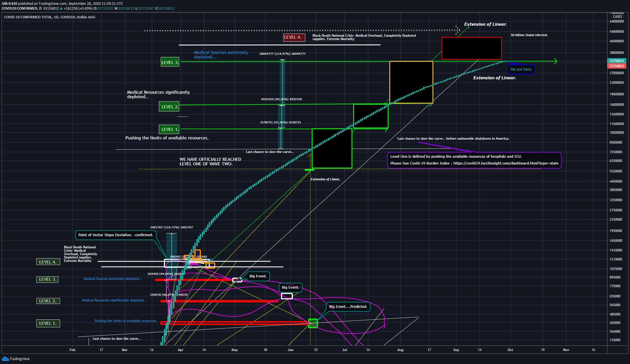Click the red 33156812 price axis label
The image size is (630, 364).
point(616,66)
